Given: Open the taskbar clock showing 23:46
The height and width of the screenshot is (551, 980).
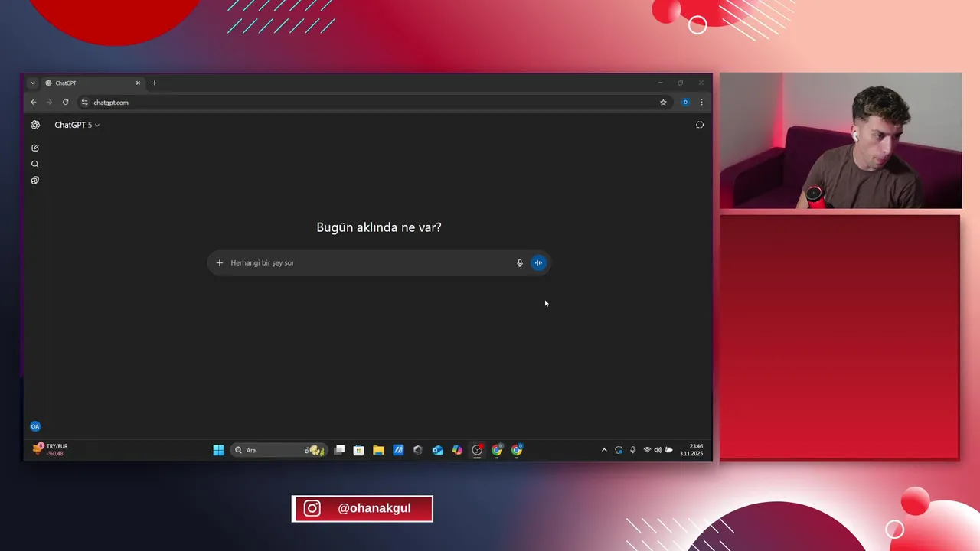Looking at the screenshot, I should click(x=691, y=450).
